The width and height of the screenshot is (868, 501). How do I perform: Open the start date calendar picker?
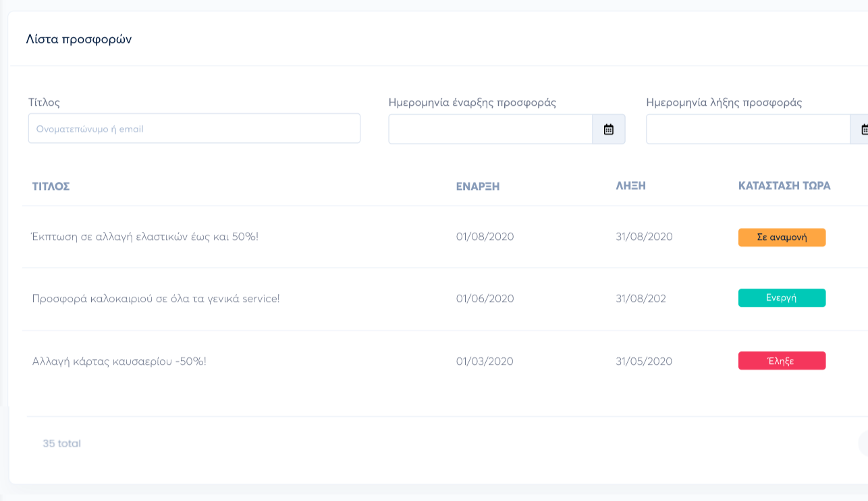click(608, 129)
